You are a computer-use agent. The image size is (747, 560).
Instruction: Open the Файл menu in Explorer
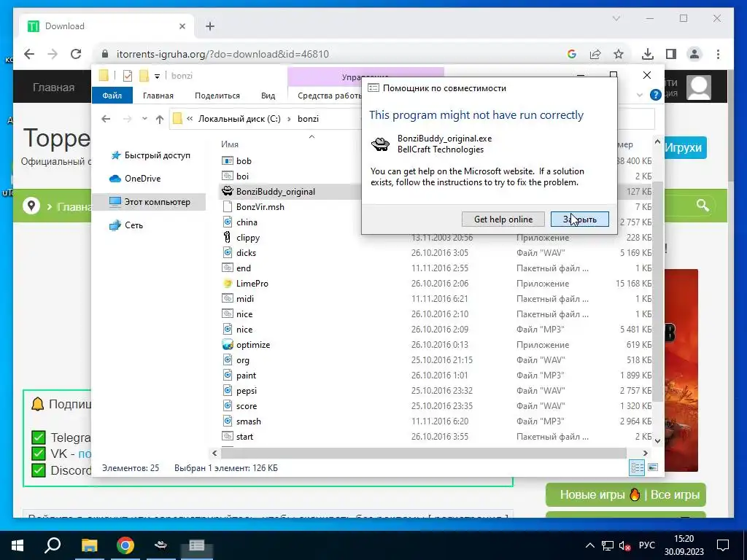pyautogui.click(x=112, y=96)
